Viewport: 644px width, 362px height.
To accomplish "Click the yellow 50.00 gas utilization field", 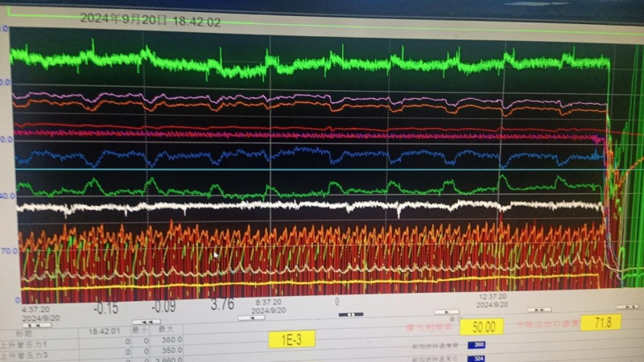I will click(482, 326).
